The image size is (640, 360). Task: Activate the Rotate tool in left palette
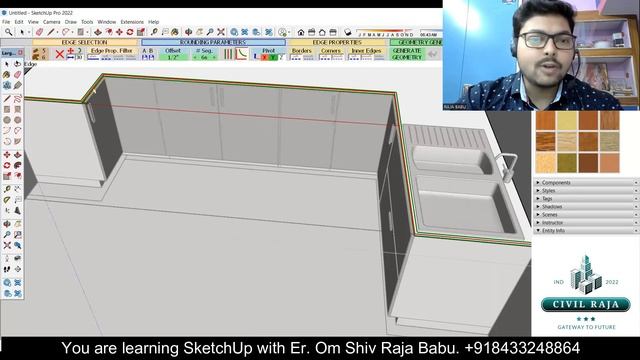[x=7, y=165]
